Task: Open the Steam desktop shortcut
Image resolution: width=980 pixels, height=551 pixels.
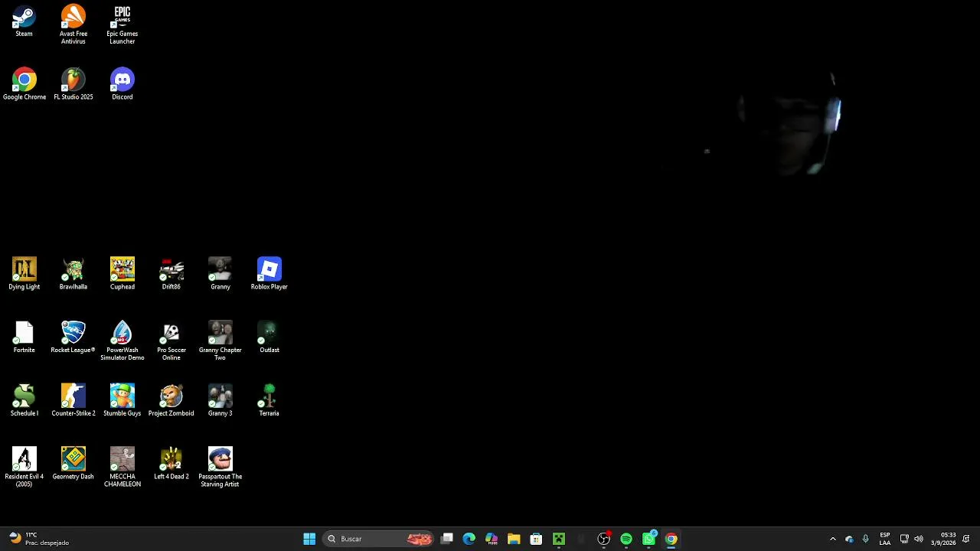Action: [x=24, y=21]
